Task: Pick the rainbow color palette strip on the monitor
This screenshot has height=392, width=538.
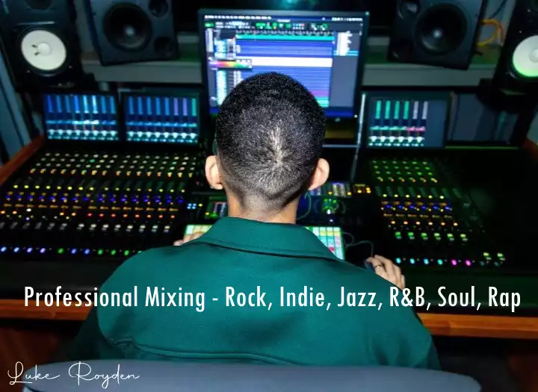Action: (230, 64)
